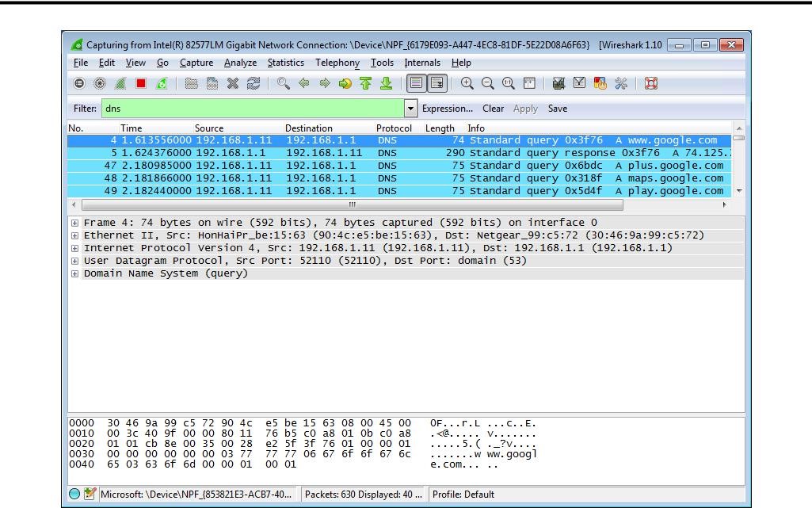Toggle auto scroll during live capture
The image size is (812, 508).
[x=437, y=83]
